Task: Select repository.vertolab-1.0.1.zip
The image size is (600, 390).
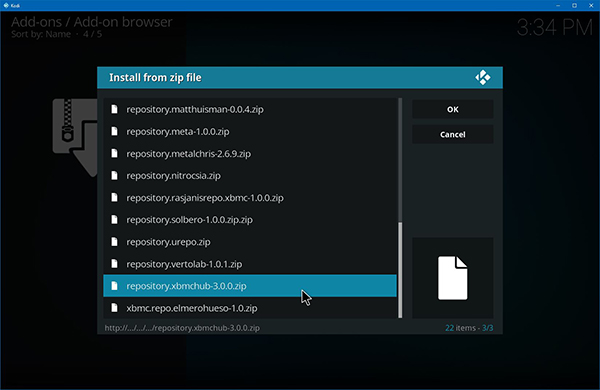Action: (x=250, y=264)
